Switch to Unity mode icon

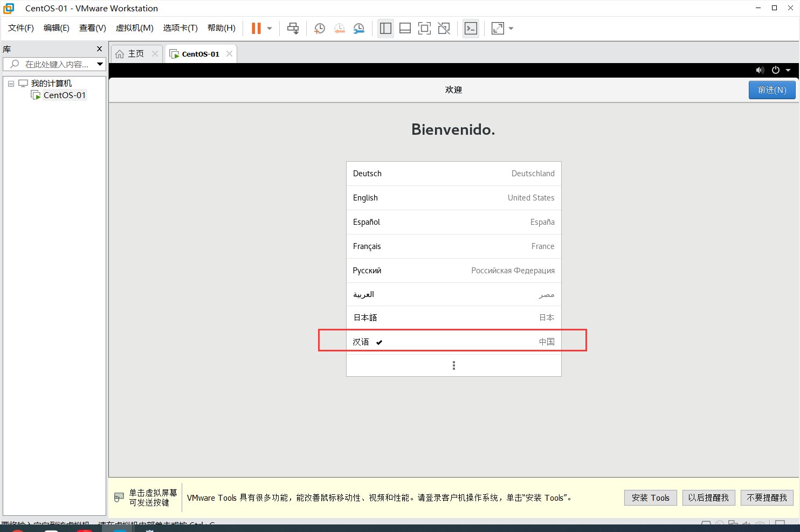click(x=444, y=29)
